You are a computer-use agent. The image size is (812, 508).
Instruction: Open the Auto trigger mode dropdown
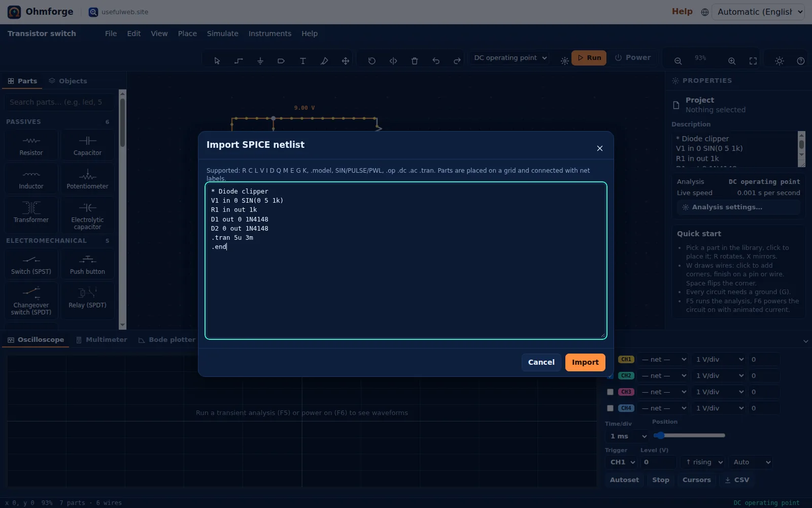[751, 462]
